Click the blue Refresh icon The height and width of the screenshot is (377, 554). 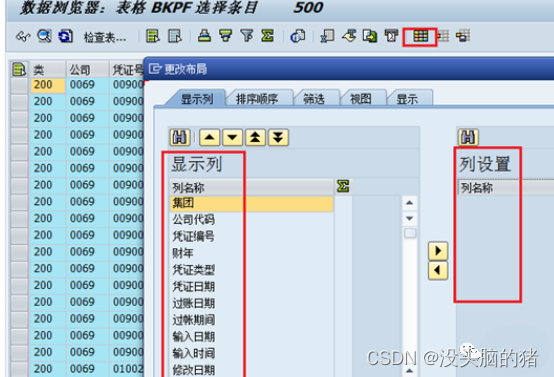[66, 36]
